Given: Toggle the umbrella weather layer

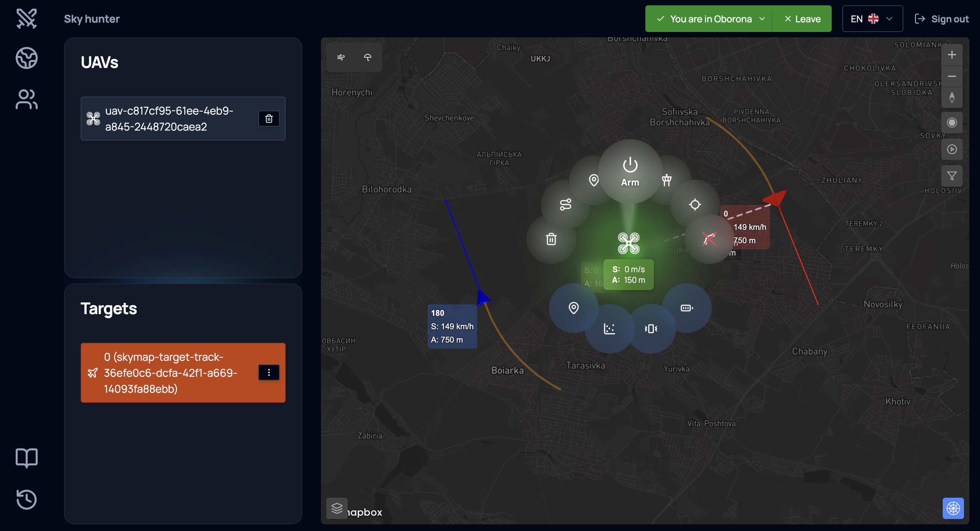Looking at the screenshot, I should click(x=367, y=57).
